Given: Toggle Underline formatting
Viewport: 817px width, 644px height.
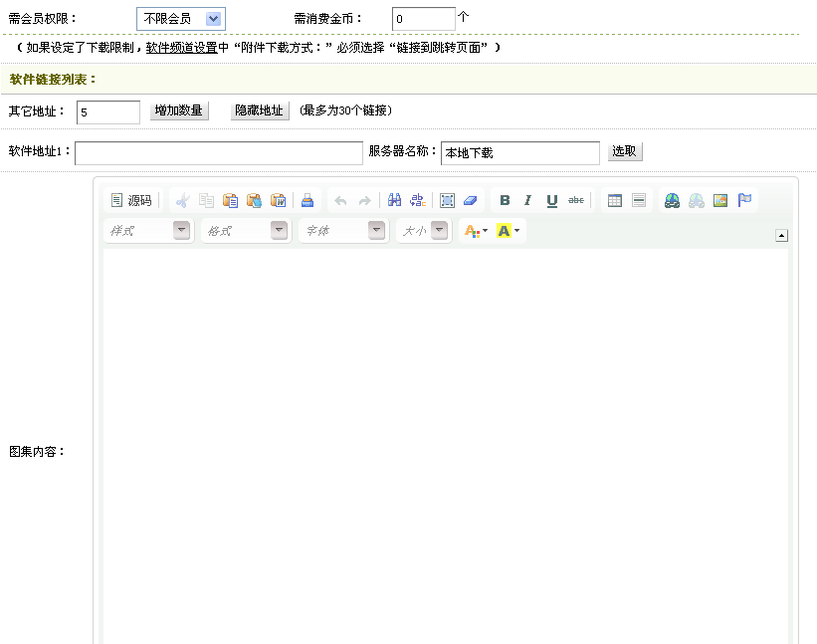Looking at the screenshot, I should (x=552, y=200).
